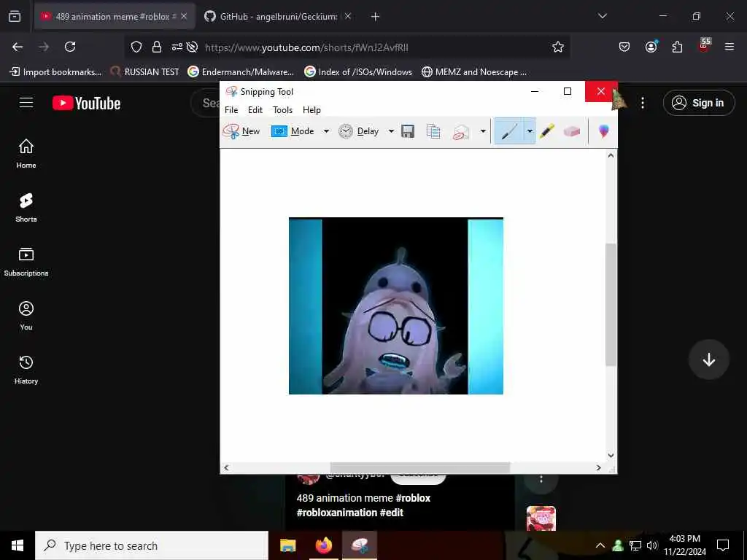Select the pink Eraser tool
Image resolution: width=747 pixels, height=560 pixels.
tap(572, 131)
